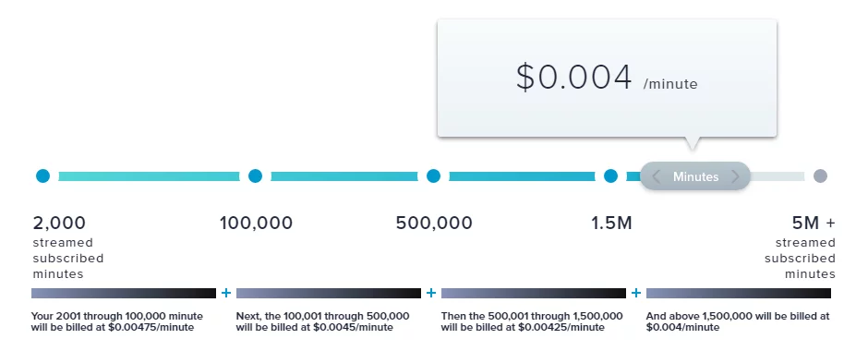This screenshot has height=351, width=868.
Task: Click the left chevron on Minutes slider handle
Action: pyautogui.click(x=656, y=176)
